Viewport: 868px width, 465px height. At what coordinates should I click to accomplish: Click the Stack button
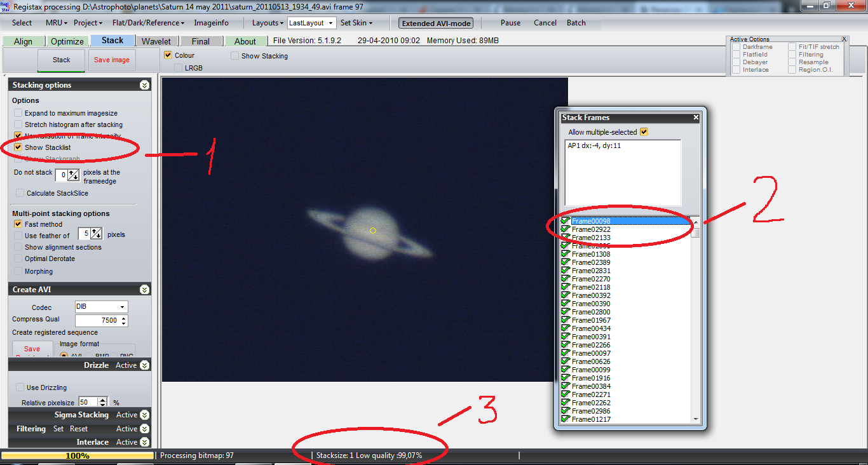tap(62, 60)
